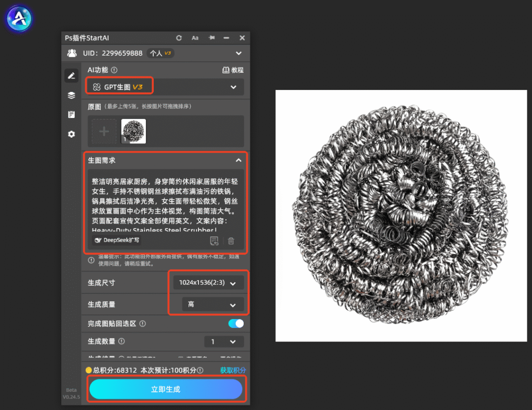
Task: Click the plus box to add source image
Action: point(104,131)
